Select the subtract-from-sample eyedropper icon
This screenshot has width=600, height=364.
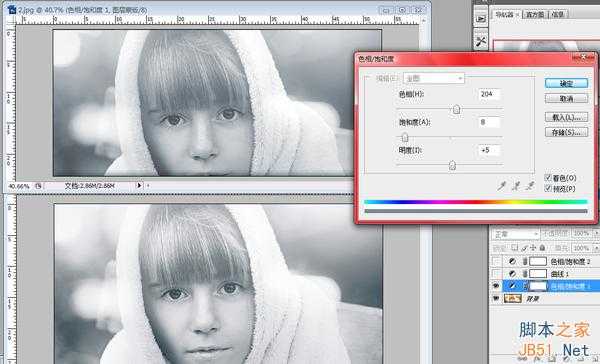[530, 186]
